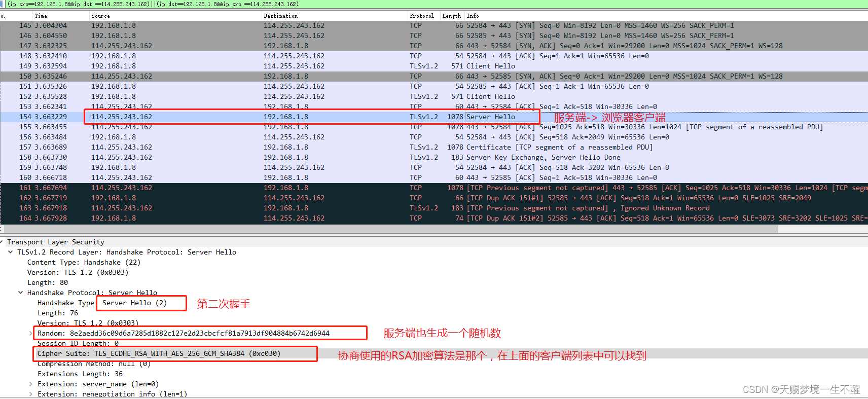The width and height of the screenshot is (868, 399).
Task: Select the Extensions Length: 36 field
Action: pos(80,374)
